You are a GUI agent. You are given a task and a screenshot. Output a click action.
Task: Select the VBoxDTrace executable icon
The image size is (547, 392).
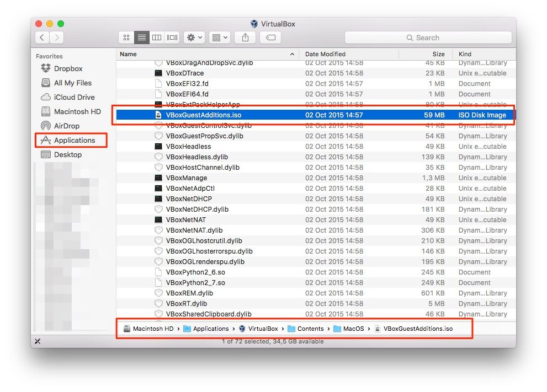pyautogui.click(x=158, y=73)
